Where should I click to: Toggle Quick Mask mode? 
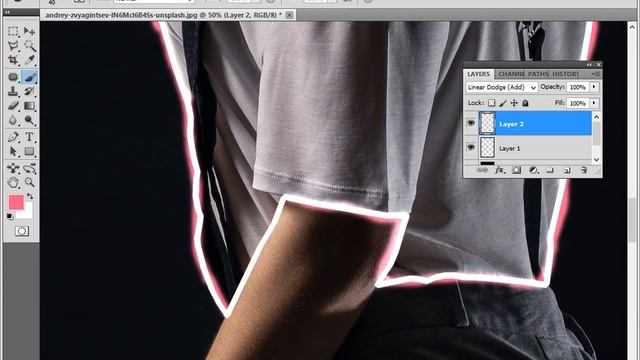pyautogui.click(x=22, y=231)
